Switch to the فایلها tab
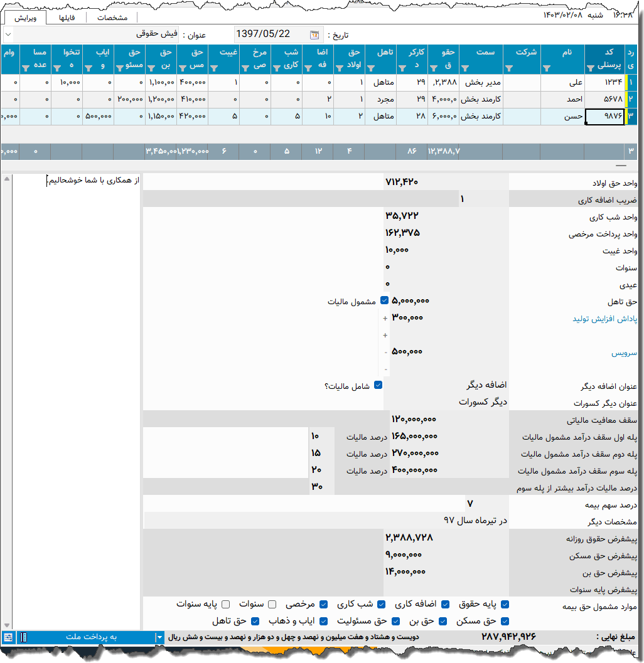This screenshot has width=644, height=663. (67, 18)
